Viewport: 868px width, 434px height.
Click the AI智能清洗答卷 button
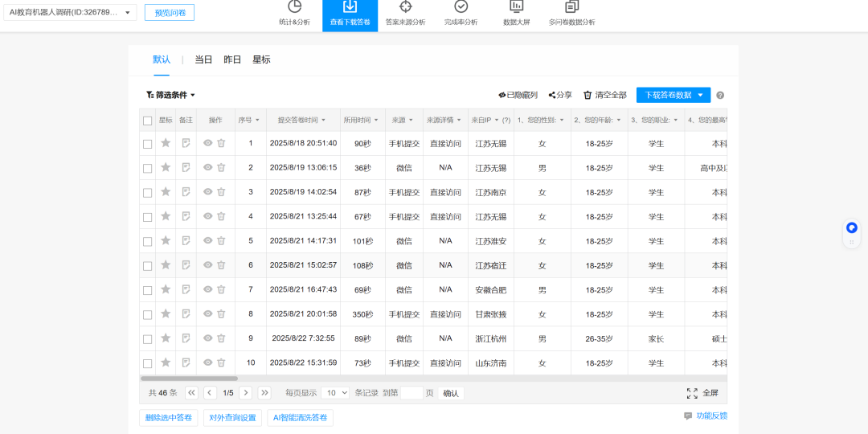[300, 418]
